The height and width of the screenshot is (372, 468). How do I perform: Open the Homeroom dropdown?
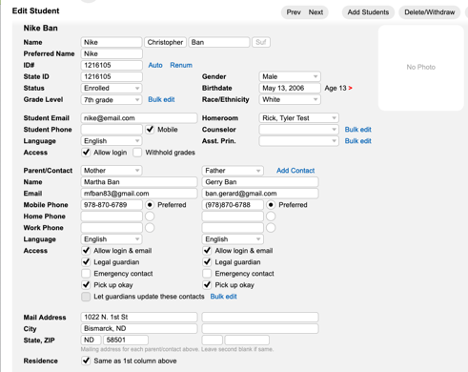click(x=299, y=118)
